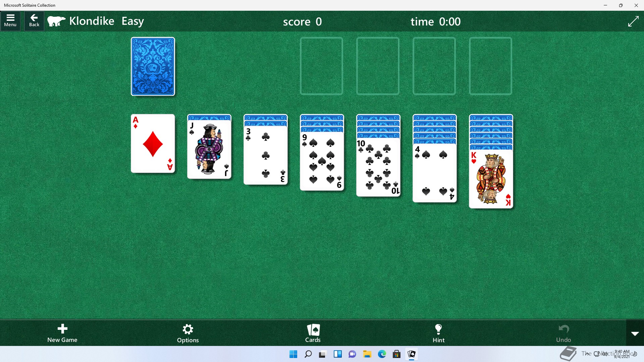This screenshot has height=362, width=644.
Task: Open Microsoft Store from taskbar
Action: pos(396,354)
